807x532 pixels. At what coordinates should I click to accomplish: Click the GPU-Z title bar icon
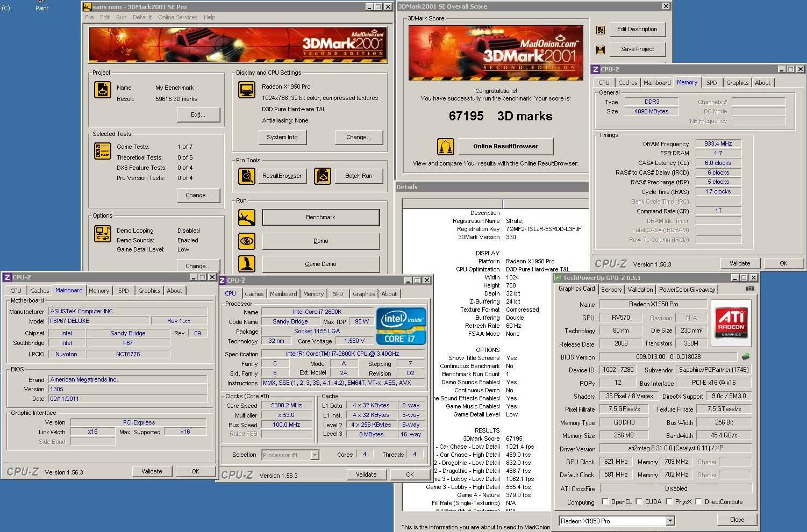[x=558, y=278]
